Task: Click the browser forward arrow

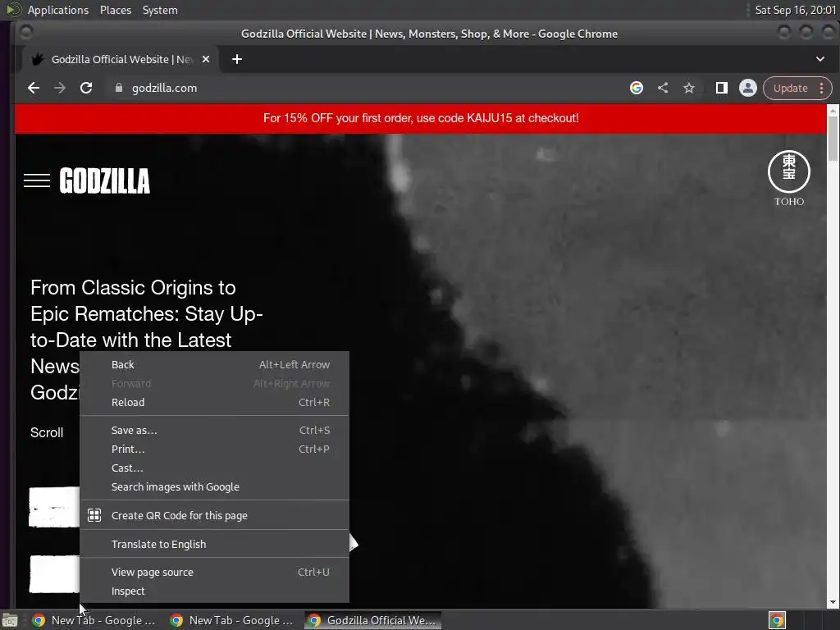Action: coord(60,88)
